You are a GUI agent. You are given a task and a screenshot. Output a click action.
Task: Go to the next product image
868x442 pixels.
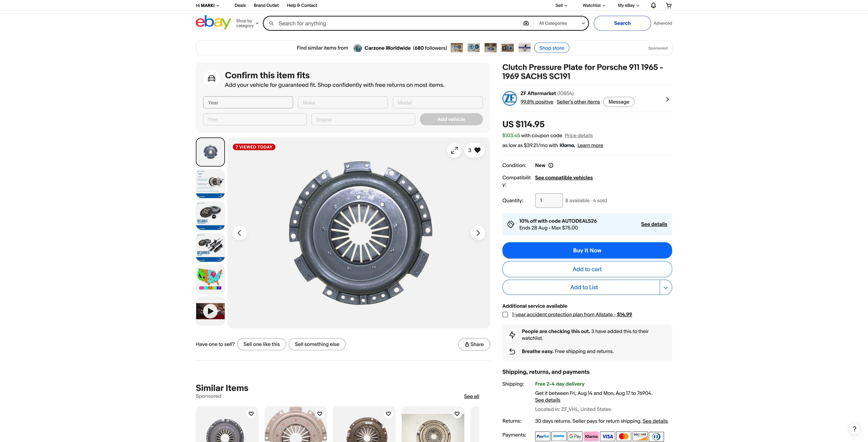tap(478, 233)
